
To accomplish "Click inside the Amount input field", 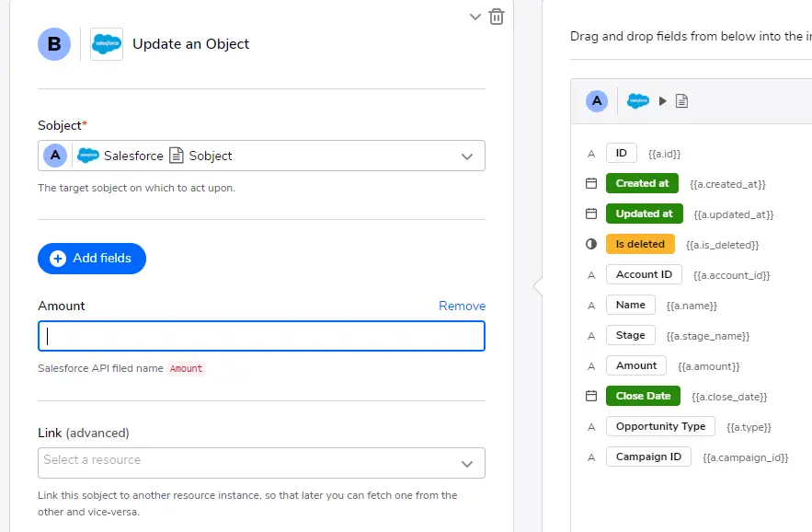I will (x=261, y=336).
